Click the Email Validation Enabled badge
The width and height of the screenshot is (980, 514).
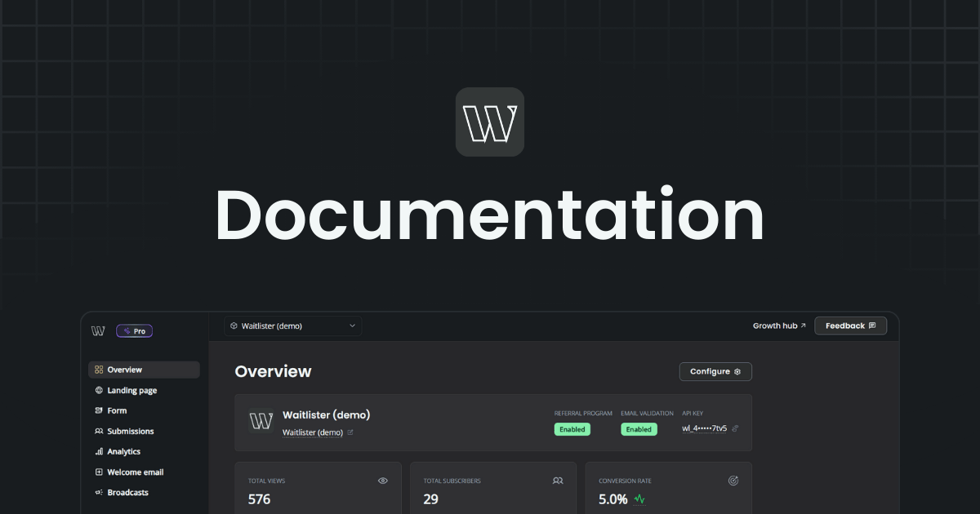639,429
